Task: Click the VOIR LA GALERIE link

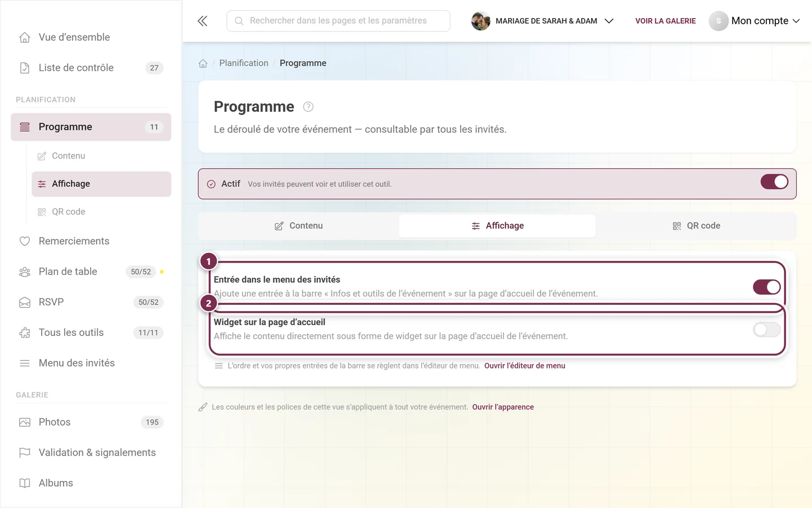Action: pos(665,21)
